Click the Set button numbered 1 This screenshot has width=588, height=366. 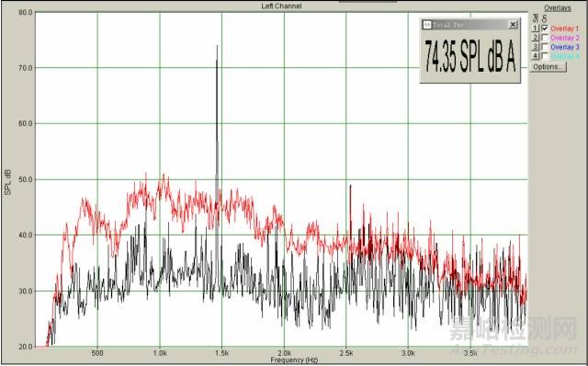pyautogui.click(x=535, y=29)
